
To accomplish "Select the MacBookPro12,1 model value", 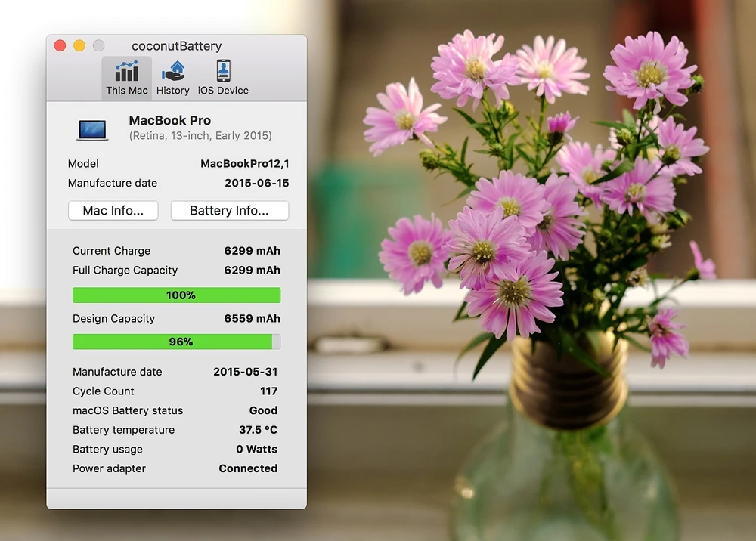I will pos(244,164).
